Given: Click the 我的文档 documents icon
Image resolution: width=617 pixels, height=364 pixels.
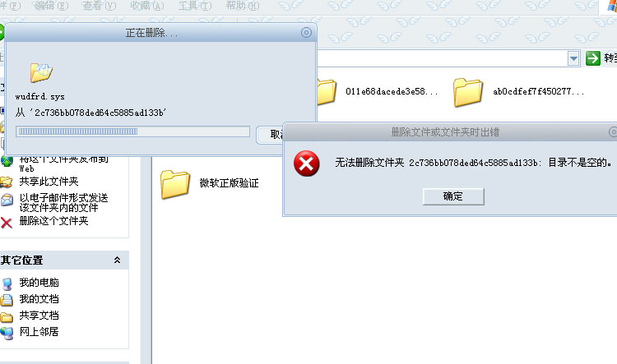Looking at the screenshot, I should pos(7,300).
